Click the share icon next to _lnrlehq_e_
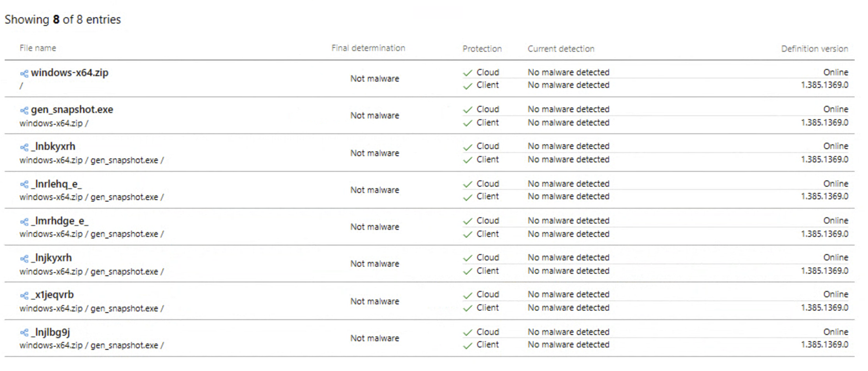The height and width of the screenshot is (371, 868). pos(24,184)
